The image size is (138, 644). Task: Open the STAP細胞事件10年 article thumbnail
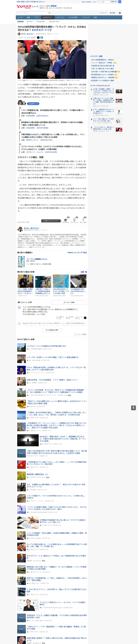[78, 281]
